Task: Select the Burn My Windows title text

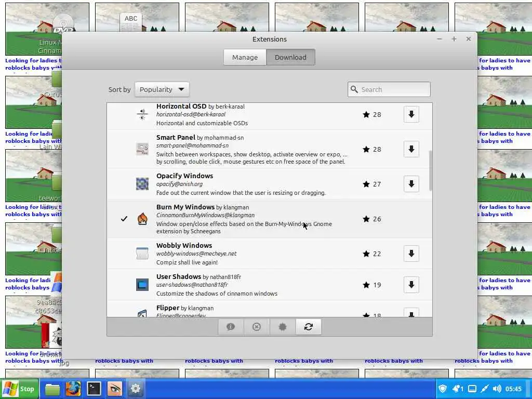Action: 185,207
